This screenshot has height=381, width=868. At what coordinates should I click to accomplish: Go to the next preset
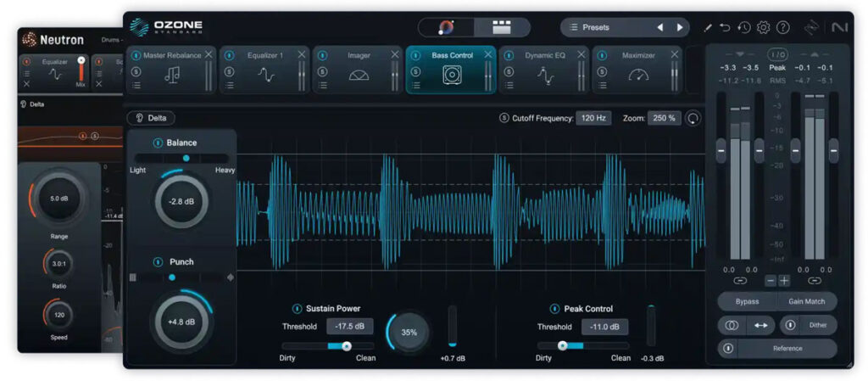(680, 27)
